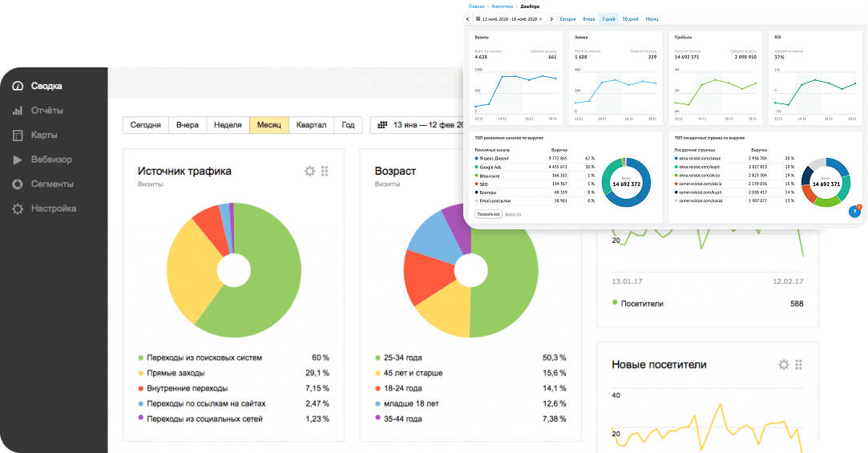Click the Показать все button
Screen dimensions: 868x453
[488, 214]
